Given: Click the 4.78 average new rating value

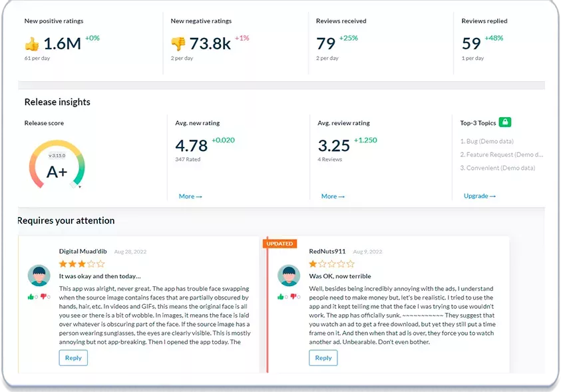Looking at the screenshot, I should (192, 146).
